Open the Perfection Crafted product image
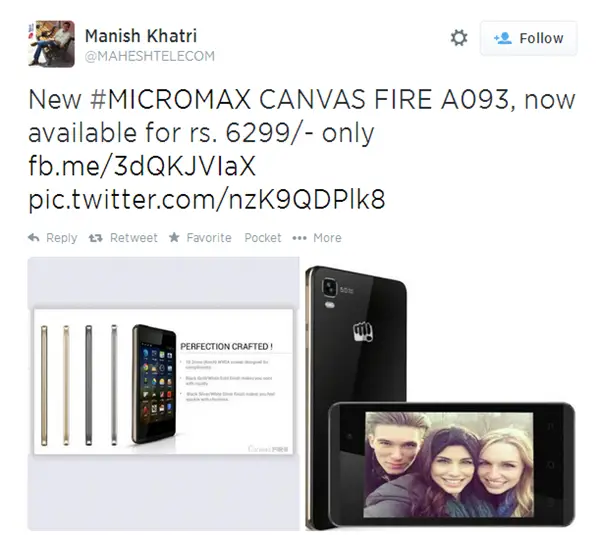This screenshot has height=535, width=600. coord(163,394)
